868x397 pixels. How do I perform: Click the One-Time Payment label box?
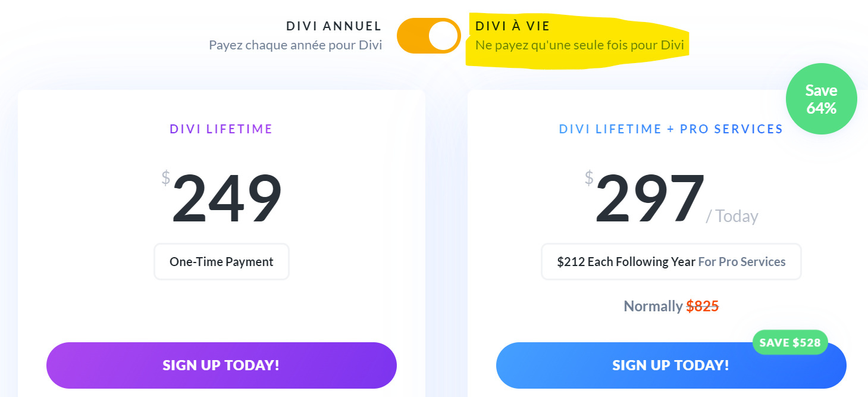pos(221,262)
